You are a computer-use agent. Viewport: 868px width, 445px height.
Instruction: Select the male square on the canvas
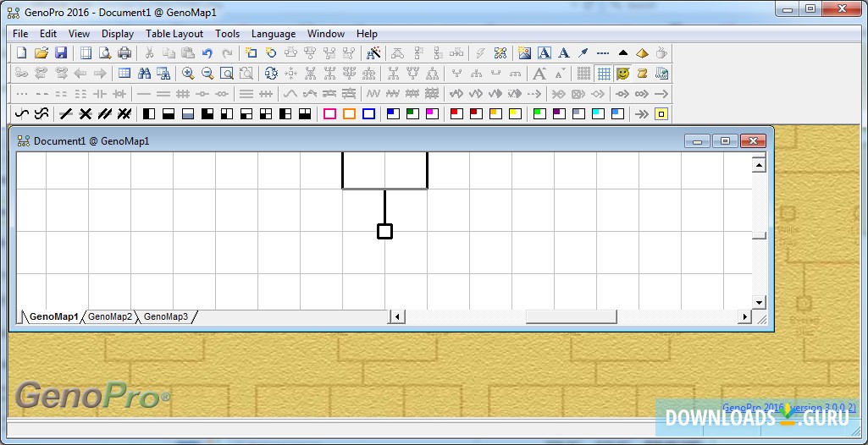click(384, 231)
